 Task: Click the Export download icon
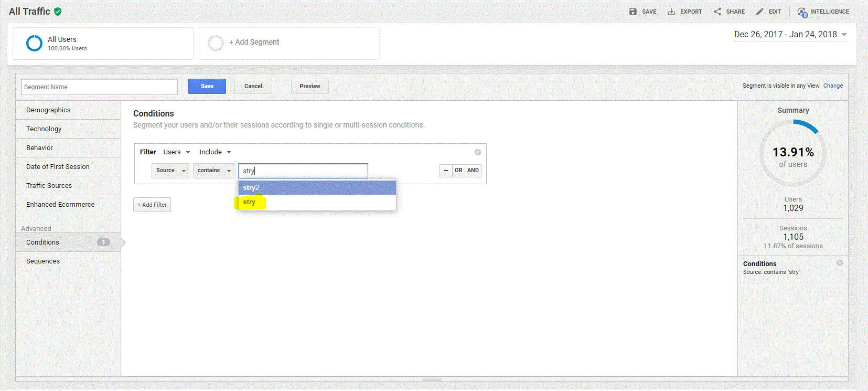tap(671, 12)
